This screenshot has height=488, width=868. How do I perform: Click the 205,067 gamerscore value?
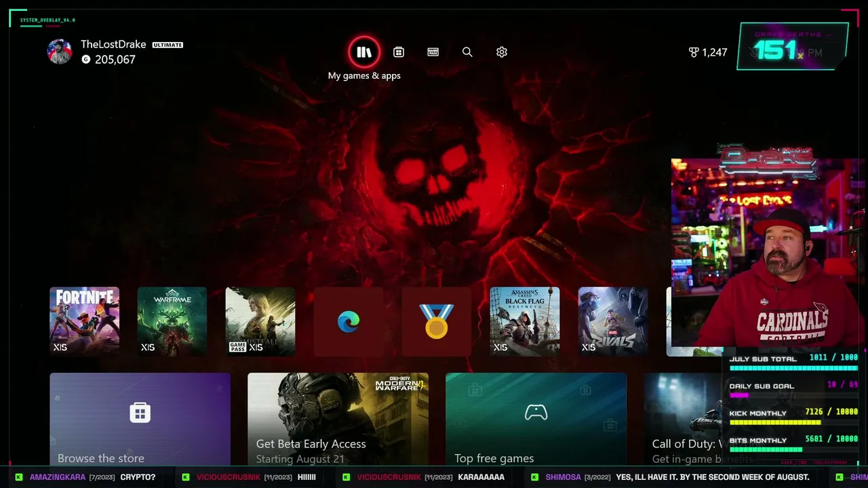tap(115, 60)
